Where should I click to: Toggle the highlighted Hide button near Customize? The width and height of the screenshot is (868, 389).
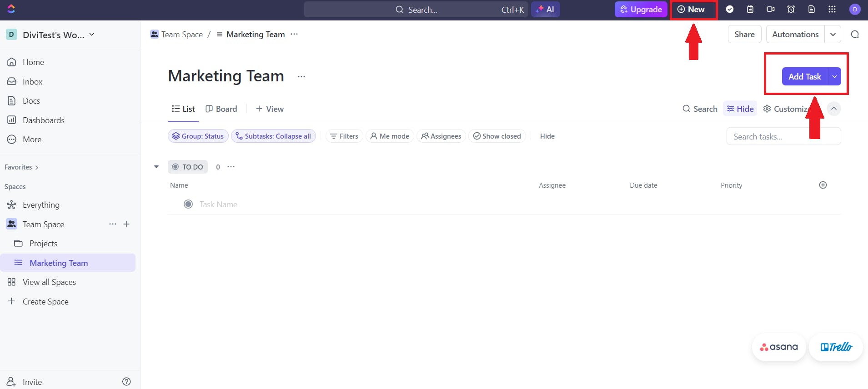(x=740, y=109)
